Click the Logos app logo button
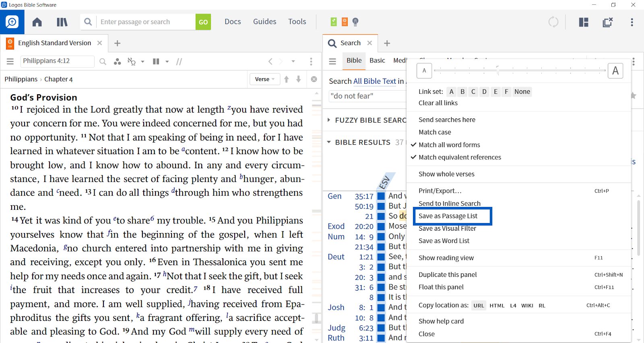Image resolution: width=644 pixels, height=343 pixels. pos(12,22)
